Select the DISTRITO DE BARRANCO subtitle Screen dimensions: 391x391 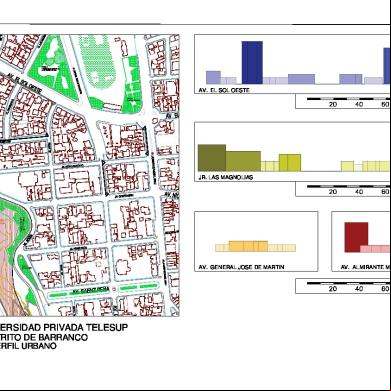44,337
